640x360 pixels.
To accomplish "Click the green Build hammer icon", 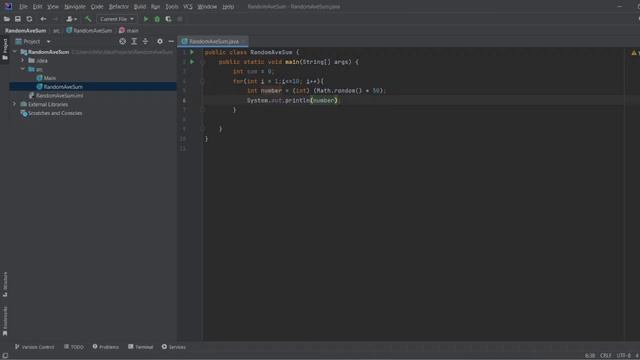I will (88, 19).
